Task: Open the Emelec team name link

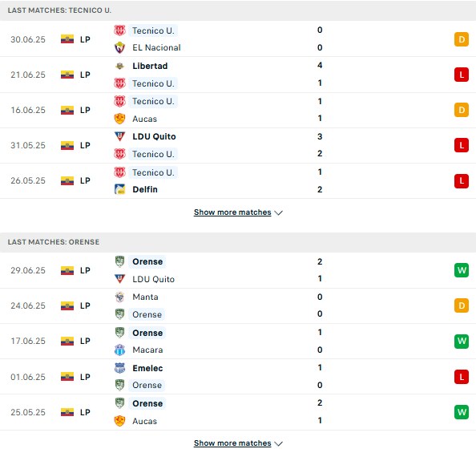Action: [x=147, y=368]
